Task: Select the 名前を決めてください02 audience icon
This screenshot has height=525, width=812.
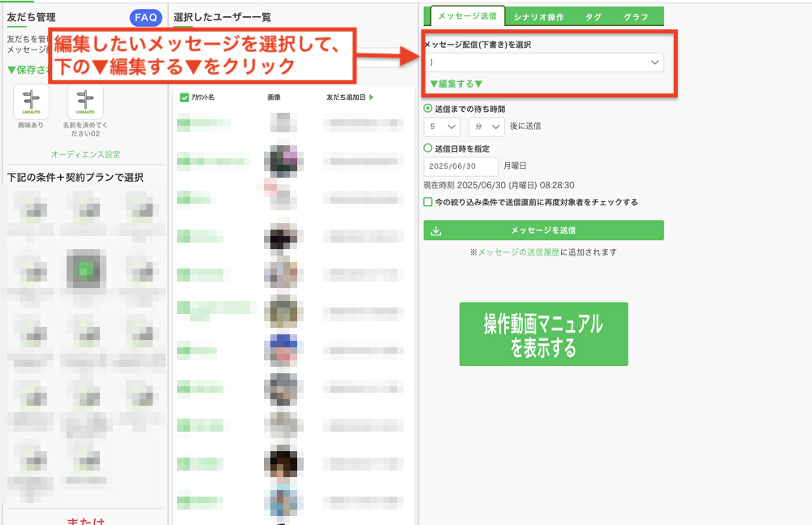Action: click(85, 102)
